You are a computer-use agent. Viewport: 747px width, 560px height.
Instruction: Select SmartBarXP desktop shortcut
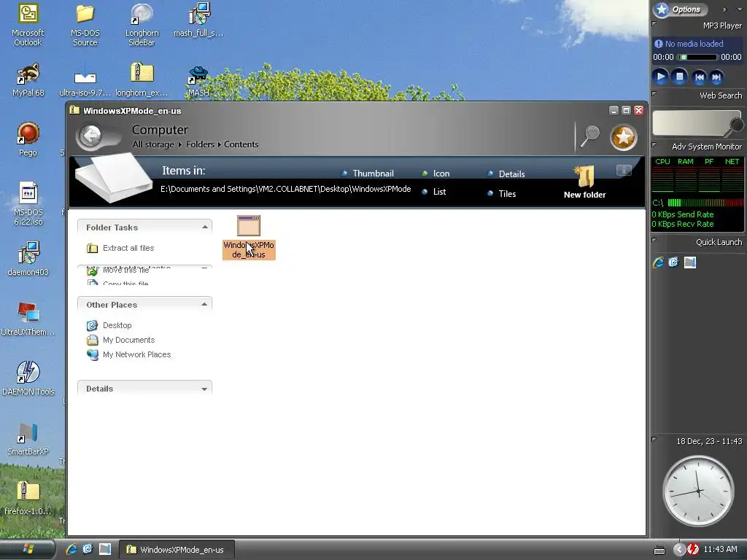(28, 438)
